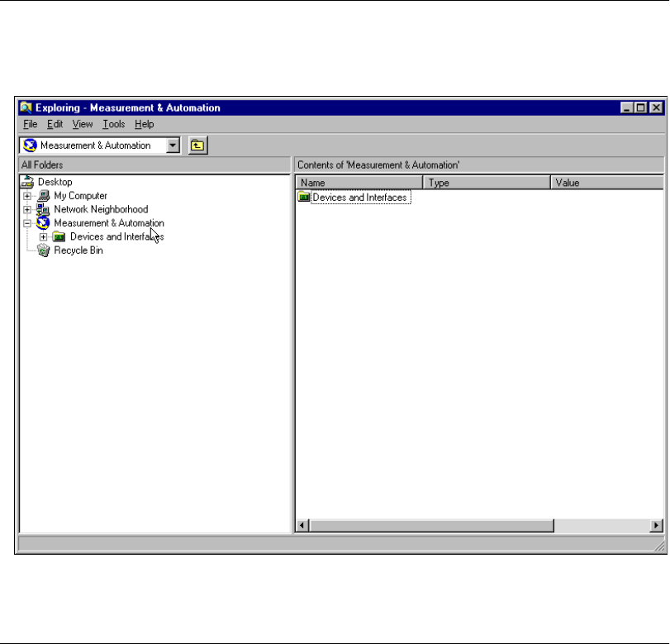The height and width of the screenshot is (644, 670).
Task: Click the horizontal scrollbar left arrow
Action: (x=302, y=525)
